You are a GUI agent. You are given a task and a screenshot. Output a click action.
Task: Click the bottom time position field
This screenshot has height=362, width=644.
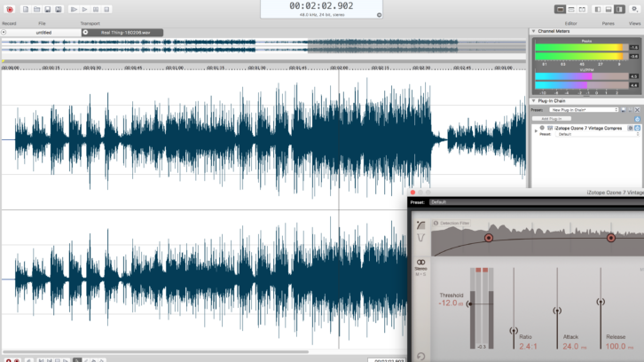point(386,360)
